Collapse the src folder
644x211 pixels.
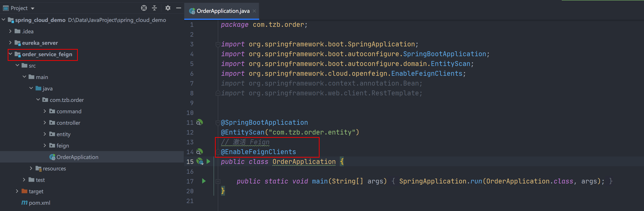[x=17, y=65]
